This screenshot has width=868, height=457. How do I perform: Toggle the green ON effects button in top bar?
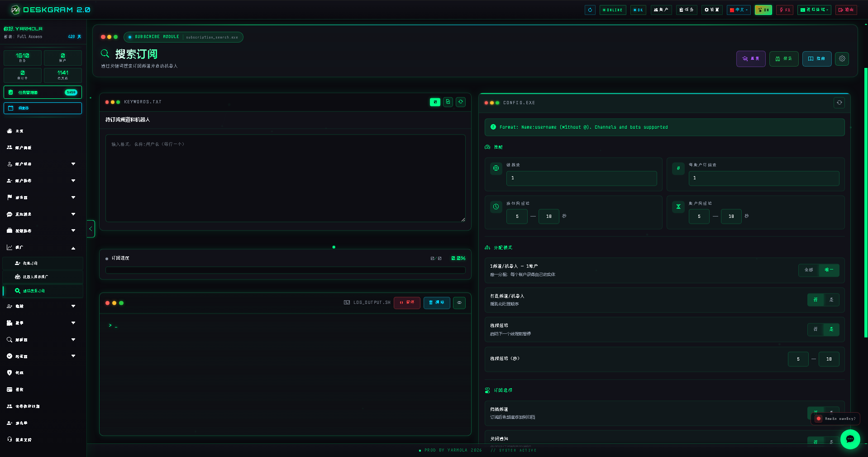pyautogui.click(x=763, y=10)
